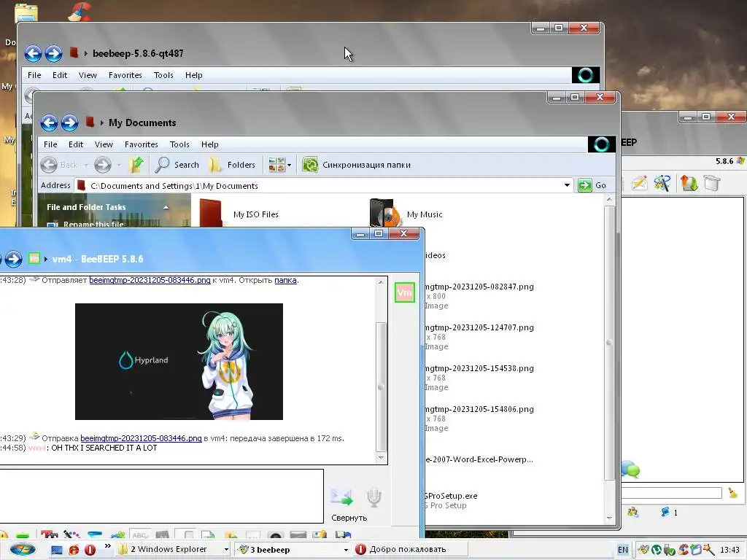Expand Forward button history dropdown arrow
The image size is (747, 560).
coord(119,166)
